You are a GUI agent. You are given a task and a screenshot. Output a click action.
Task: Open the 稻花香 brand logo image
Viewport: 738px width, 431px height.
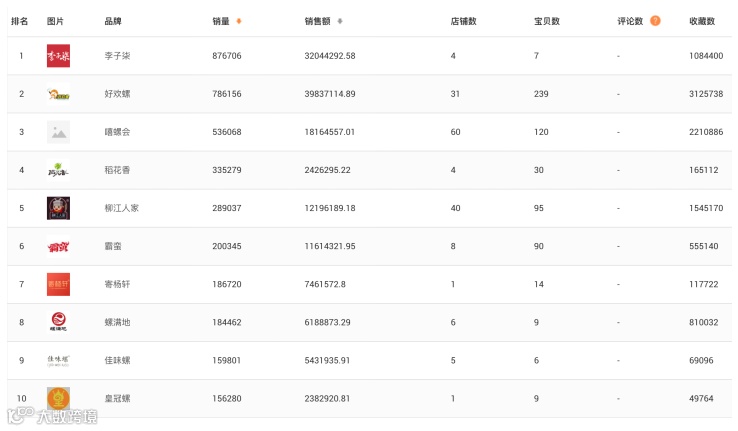tap(58, 170)
